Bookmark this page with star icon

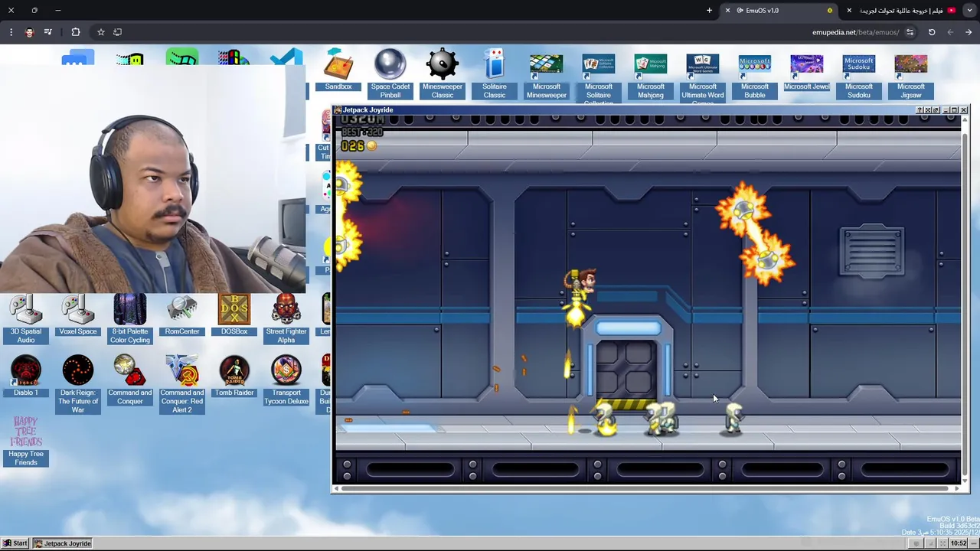pyautogui.click(x=100, y=32)
